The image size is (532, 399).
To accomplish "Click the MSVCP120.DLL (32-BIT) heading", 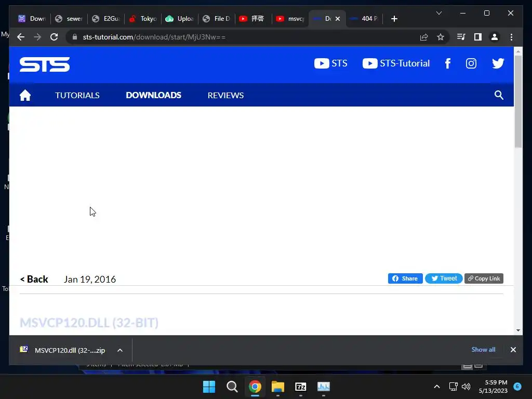I will tap(89, 323).
